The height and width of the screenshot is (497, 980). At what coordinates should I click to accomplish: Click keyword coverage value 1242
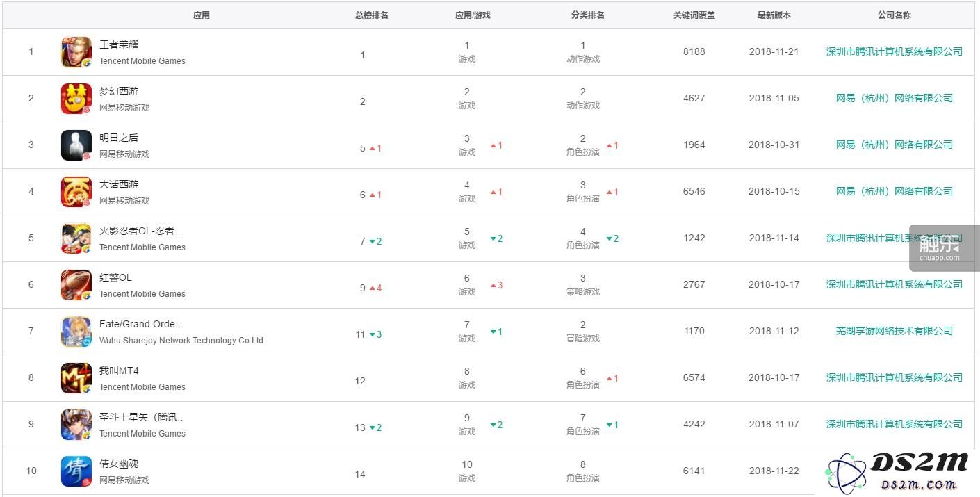pyautogui.click(x=694, y=238)
